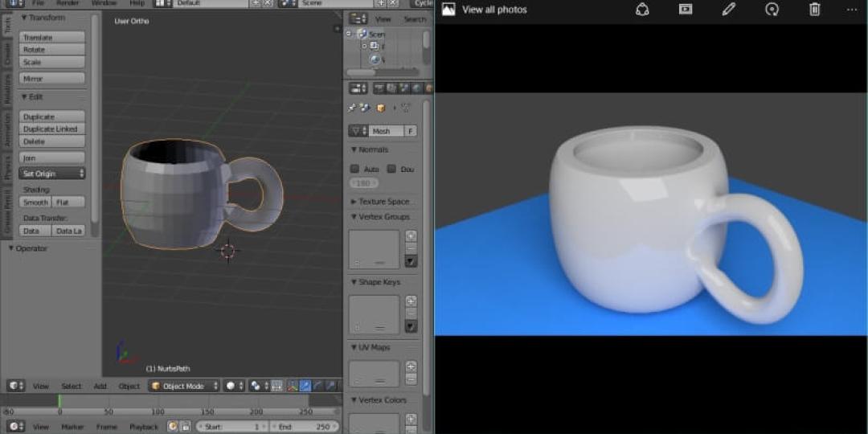The height and width of the screenshot is (434, 868).
Task: Click the viewport shading sphere icon
Action: tap(231, 386)
